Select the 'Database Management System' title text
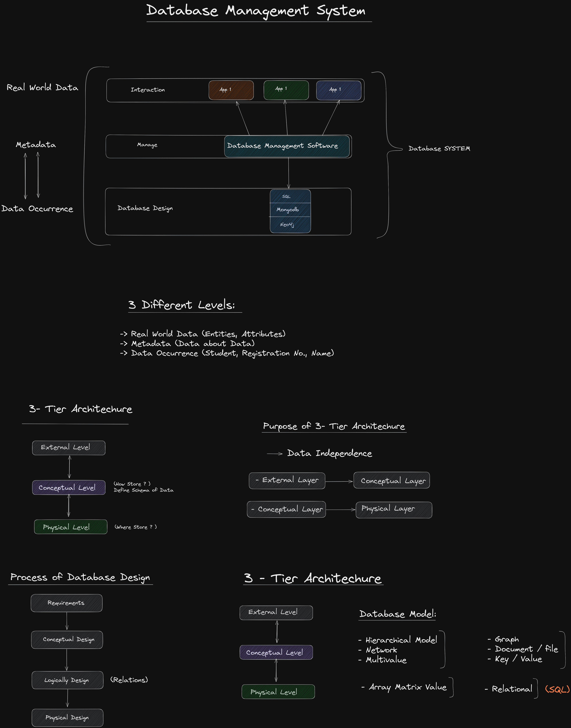The image size is (571, 728). (x=256, y=11)
